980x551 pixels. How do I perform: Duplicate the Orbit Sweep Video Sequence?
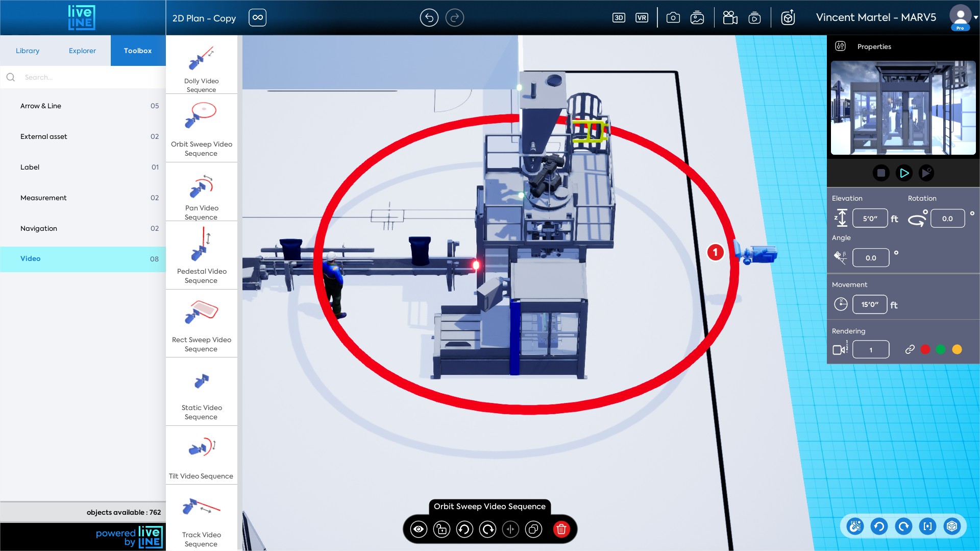click(533, 529)
